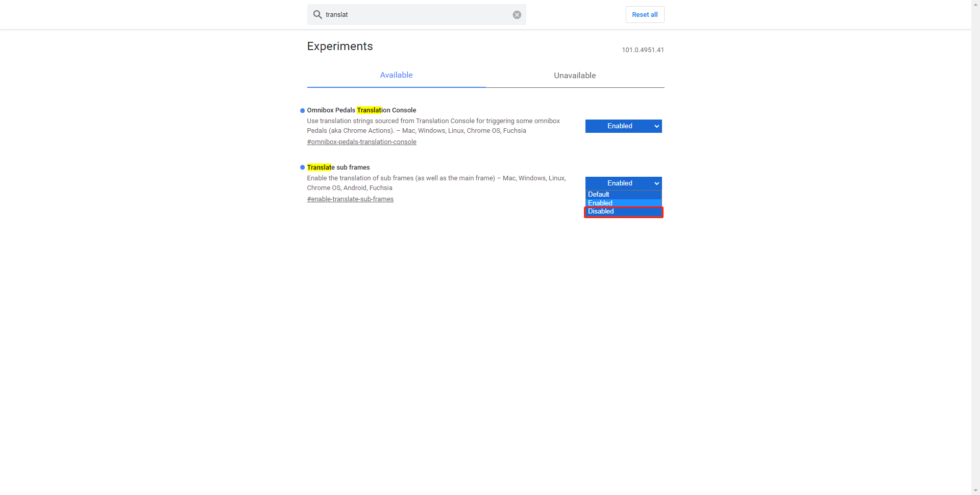980x495 pixels.
Task: Click the version number 101.0.4951.41
Action: [643, 50]
